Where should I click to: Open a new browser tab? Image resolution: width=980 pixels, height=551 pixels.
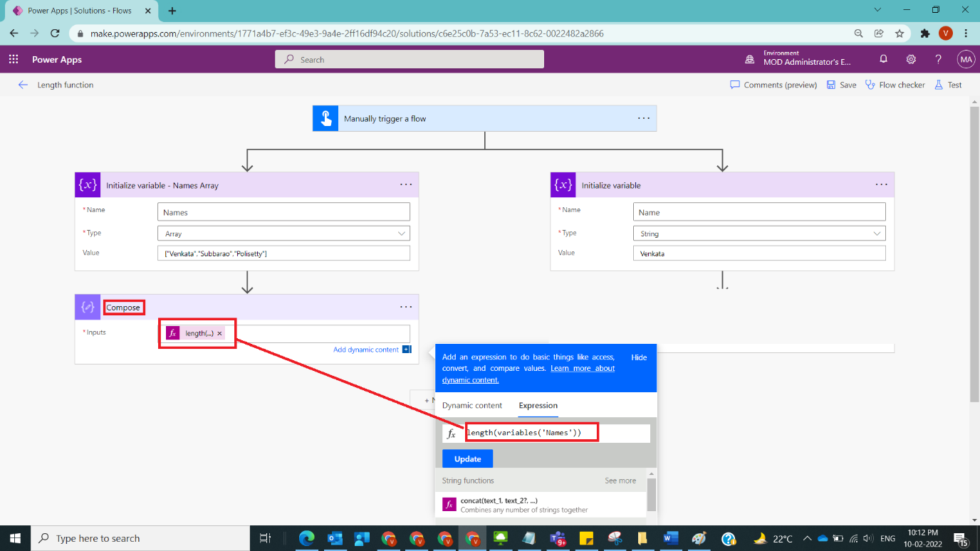(172, 11)
